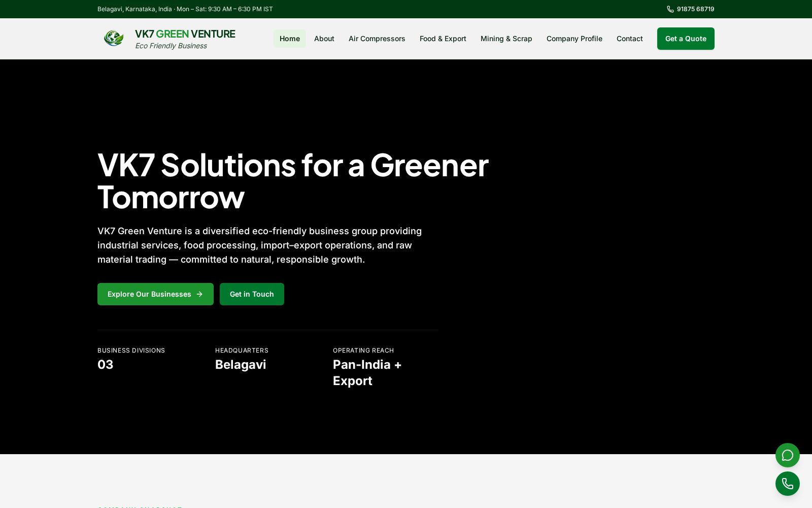View the Company Profile page

[x=574, y=39]
